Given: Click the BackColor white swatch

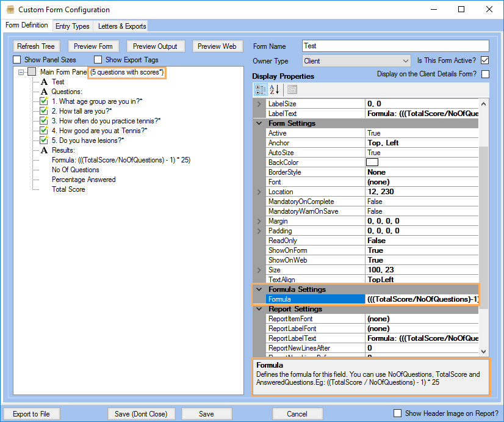Looking at the screenshot, I should 372,162.
